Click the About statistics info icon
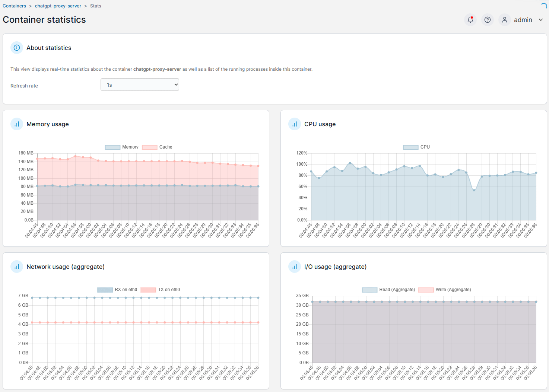 click(x=16, y=48)
